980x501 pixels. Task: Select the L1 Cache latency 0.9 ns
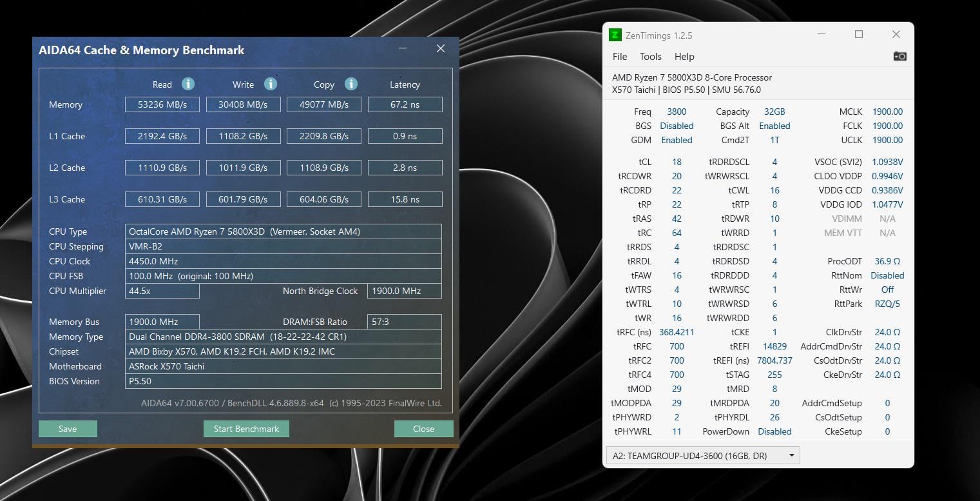tap(405, 136)
